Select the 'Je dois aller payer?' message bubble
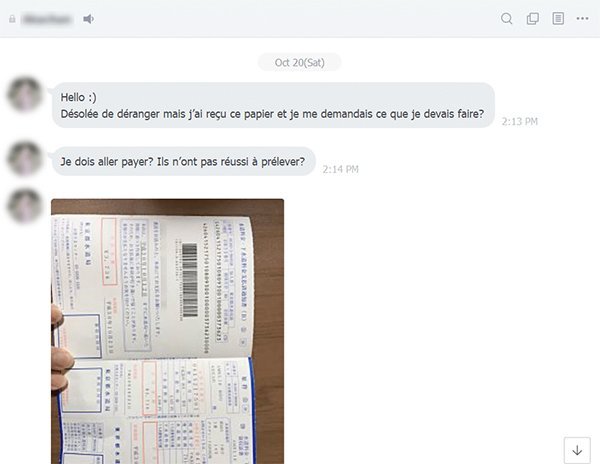The width and height of the screenshot is (600, 464). pos(184,161)
